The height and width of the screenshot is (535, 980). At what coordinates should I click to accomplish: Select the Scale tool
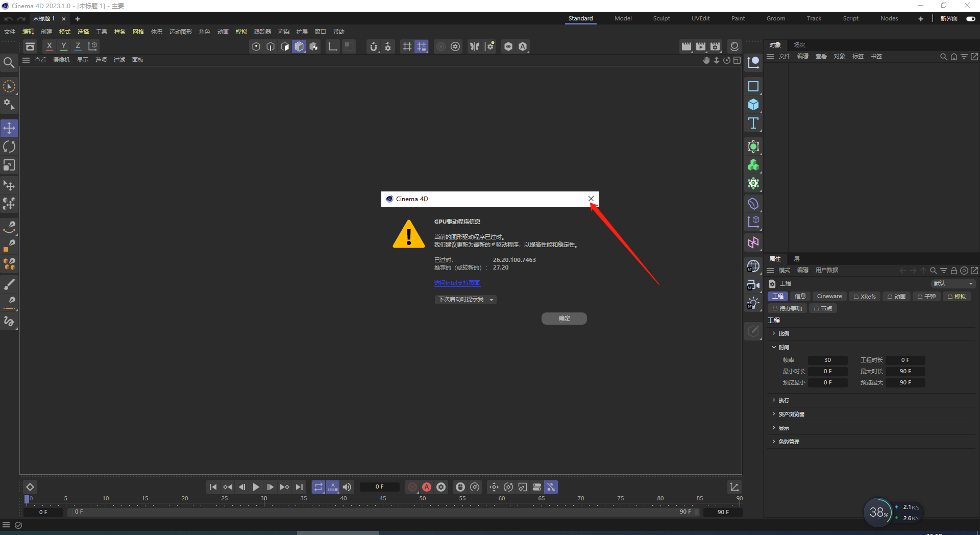[x=9, y=165]
